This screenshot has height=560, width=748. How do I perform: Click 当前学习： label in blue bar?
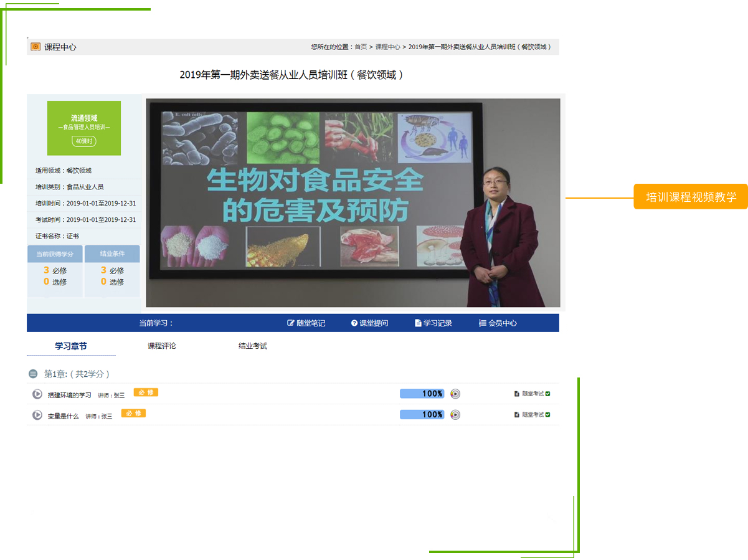coord(156,323)
